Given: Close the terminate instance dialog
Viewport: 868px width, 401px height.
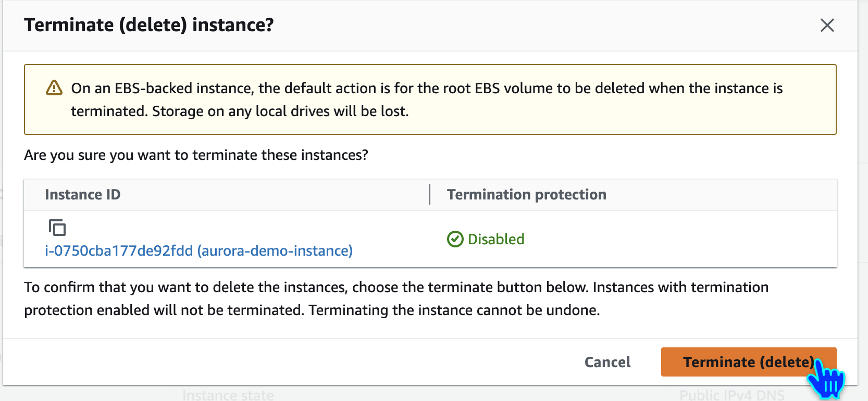Looking at the screenshot, I should [827, 25].
